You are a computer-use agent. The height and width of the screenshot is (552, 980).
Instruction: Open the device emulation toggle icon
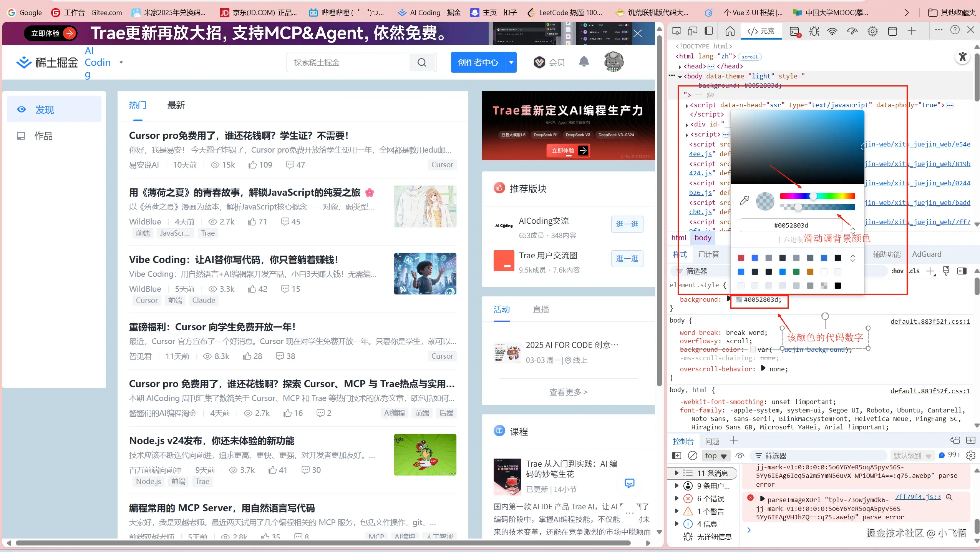[x=693, y=31]
